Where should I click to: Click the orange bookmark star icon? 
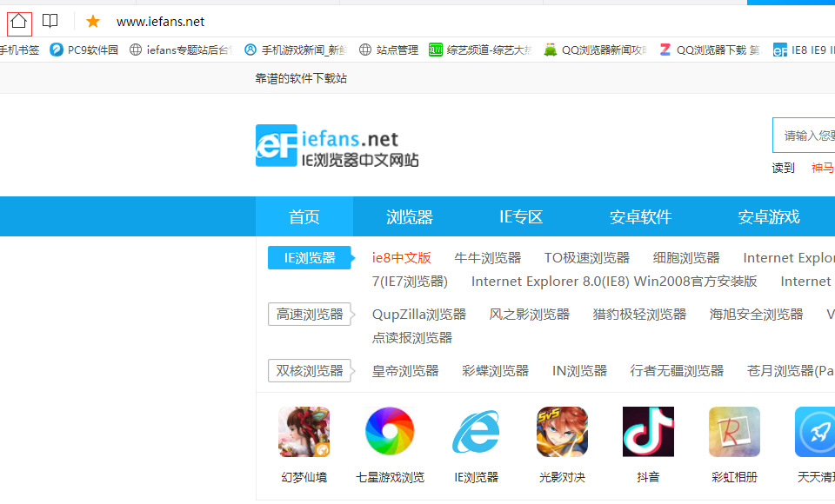point(92,21)
